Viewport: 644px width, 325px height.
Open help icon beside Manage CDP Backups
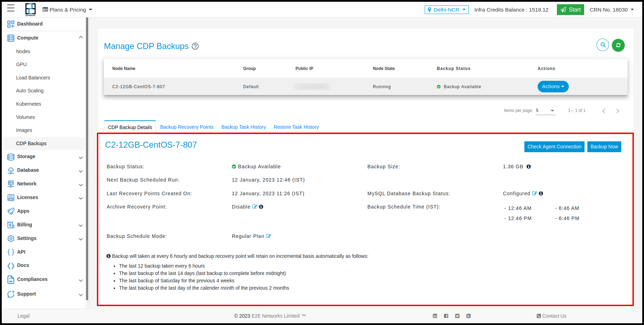point(195,46)
